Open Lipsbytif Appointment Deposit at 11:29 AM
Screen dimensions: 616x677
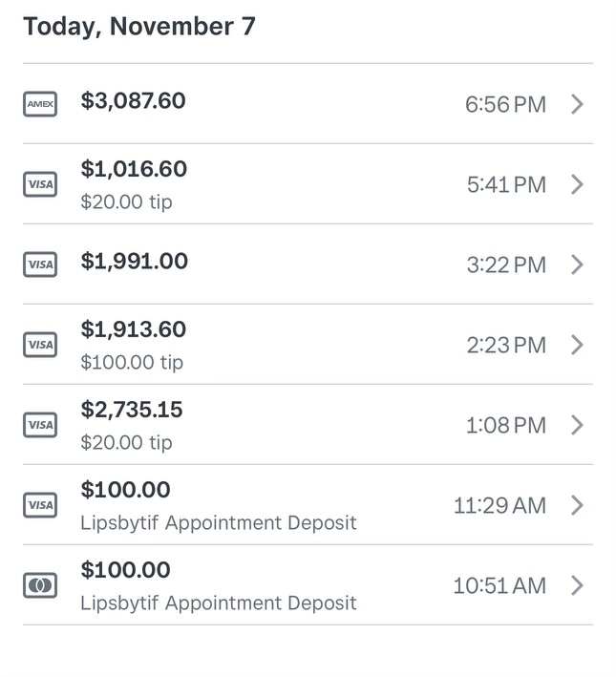218,523
